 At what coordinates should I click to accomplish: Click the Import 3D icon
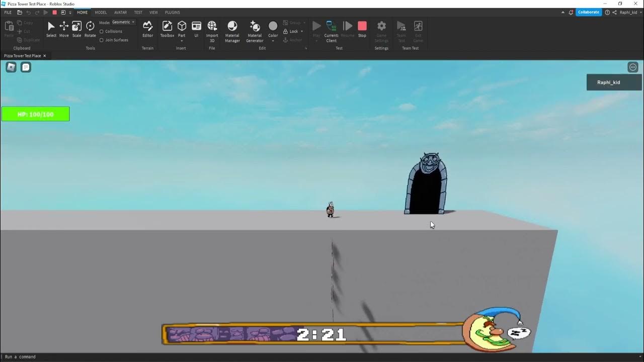pyautogui.click(x=212, y=26)
